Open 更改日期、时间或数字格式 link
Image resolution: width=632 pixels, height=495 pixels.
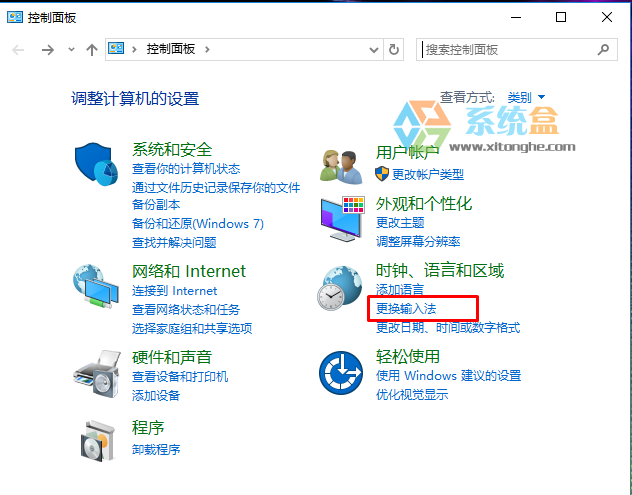pyautogui.click(x=448, y=327)
